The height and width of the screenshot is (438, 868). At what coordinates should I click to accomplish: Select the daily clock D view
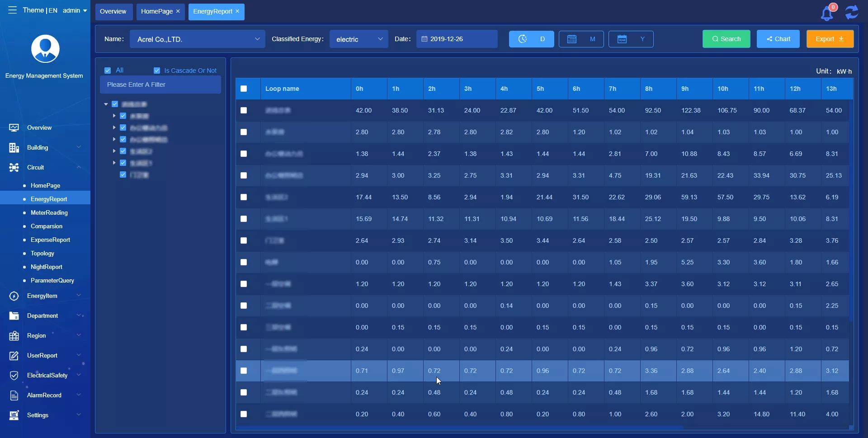tap(532, 39)
